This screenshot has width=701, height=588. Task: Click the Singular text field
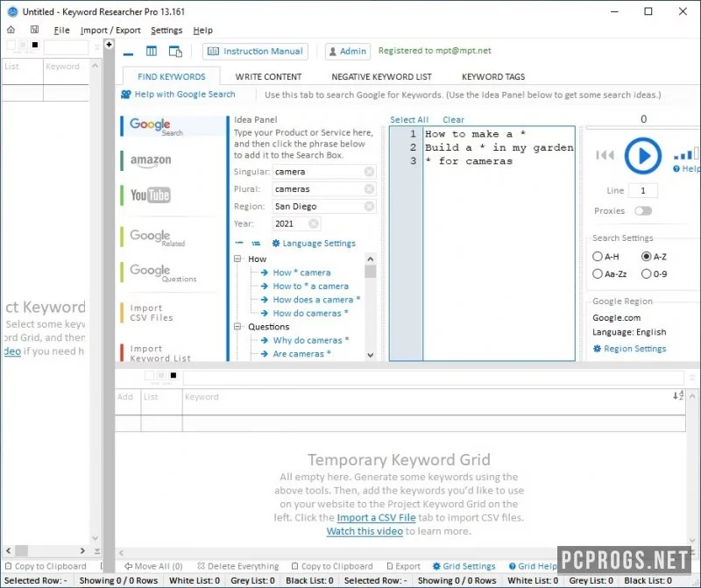click(318, 172)
